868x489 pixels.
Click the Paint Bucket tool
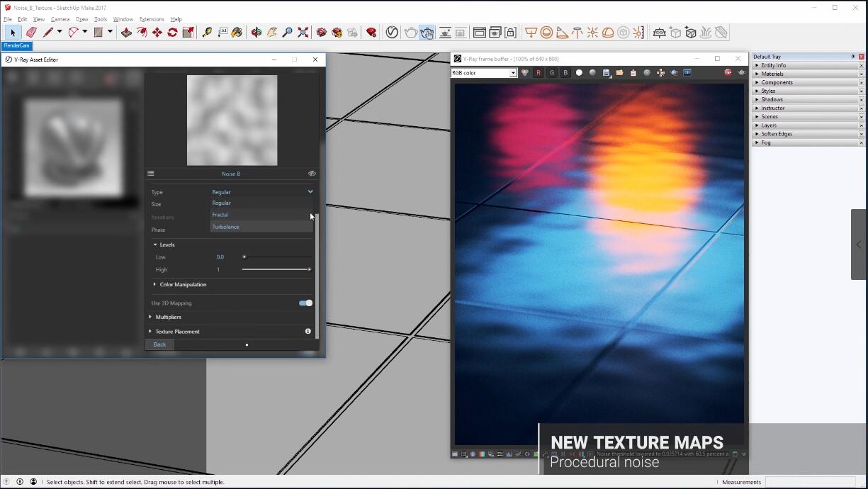[x=237, y=33]
